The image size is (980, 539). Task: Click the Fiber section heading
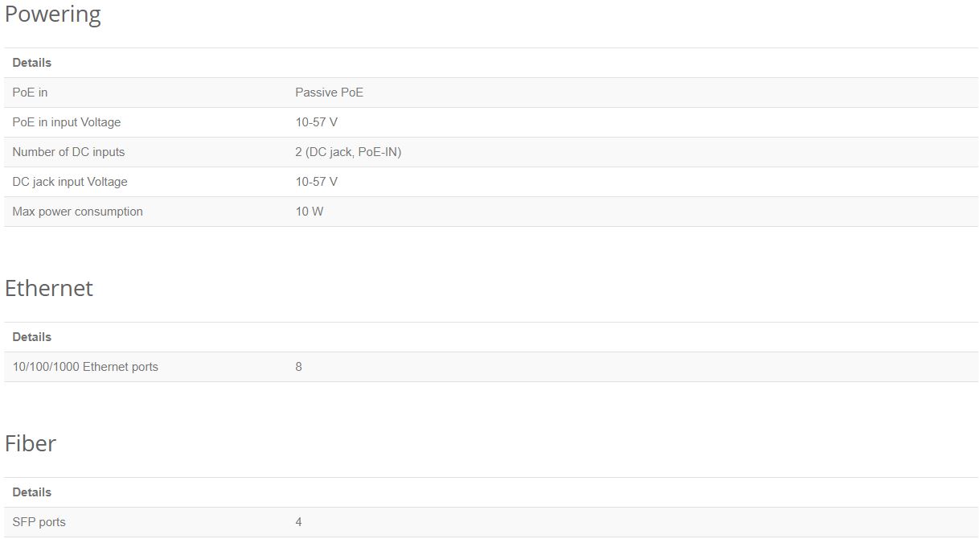[31, 443]
